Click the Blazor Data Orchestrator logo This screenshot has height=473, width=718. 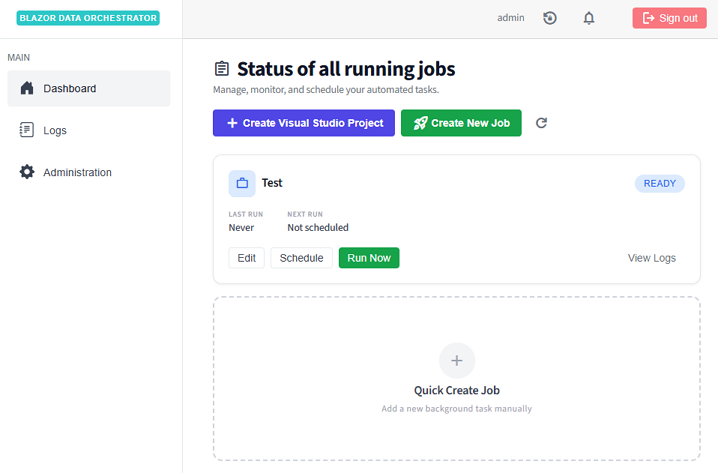pos(88,18)
